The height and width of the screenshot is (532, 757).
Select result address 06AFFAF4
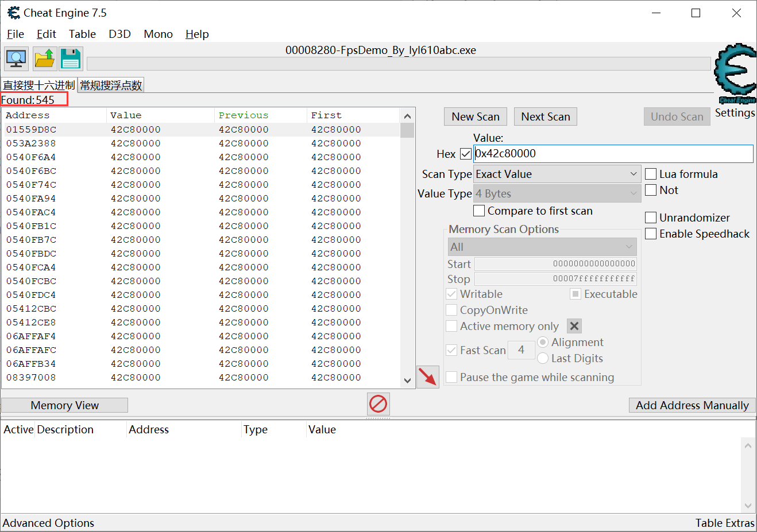point(31,336)
